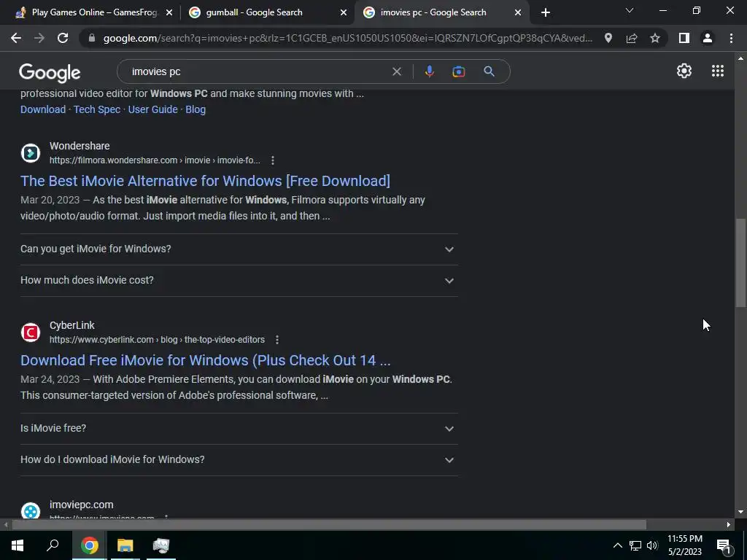Open Google quick settings gear
This screenshot has height=560, width=747.
(x=684, y=71)
